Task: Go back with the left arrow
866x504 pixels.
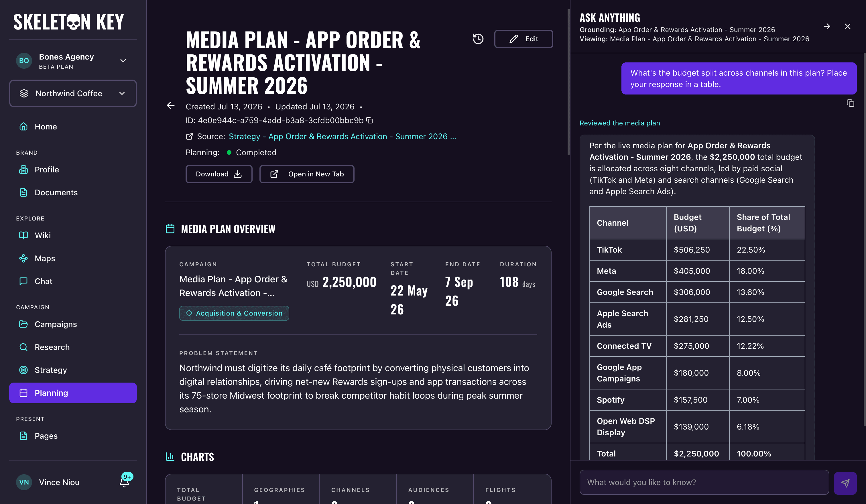Action: pyautogui.click(x=170, y=105)
